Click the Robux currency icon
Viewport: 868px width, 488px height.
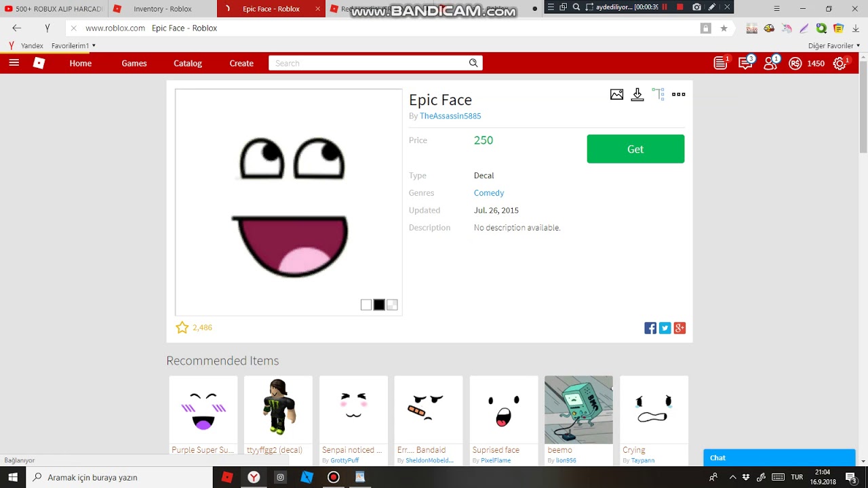pos(795,63)
